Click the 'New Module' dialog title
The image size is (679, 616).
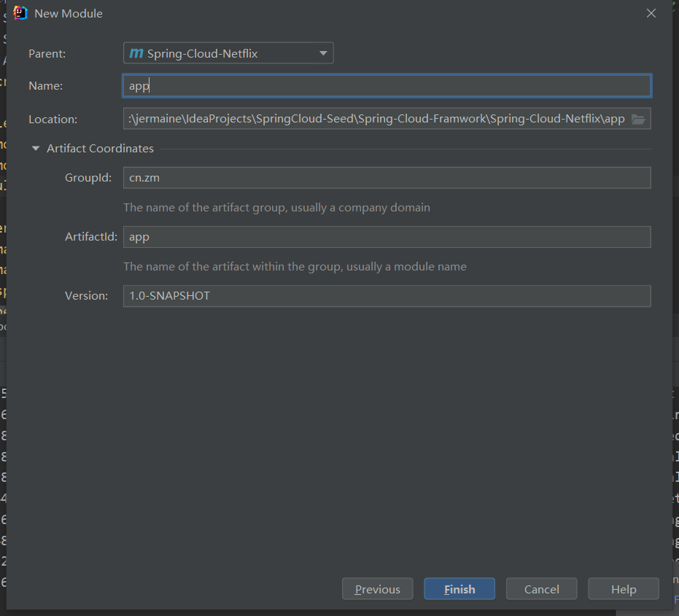pos(69,13)
